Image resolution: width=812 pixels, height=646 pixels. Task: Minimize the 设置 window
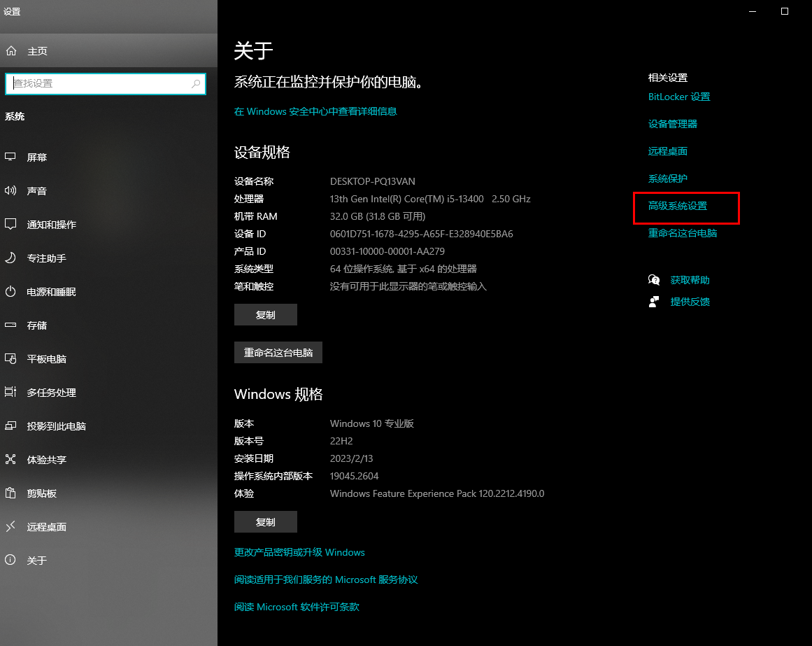point(753,11)
